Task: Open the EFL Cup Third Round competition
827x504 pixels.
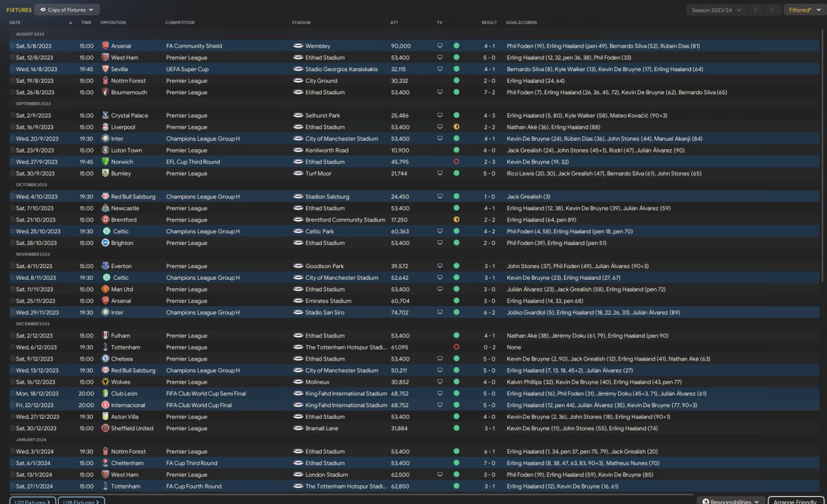Action: pyautogui.click(x=193, y=162)
